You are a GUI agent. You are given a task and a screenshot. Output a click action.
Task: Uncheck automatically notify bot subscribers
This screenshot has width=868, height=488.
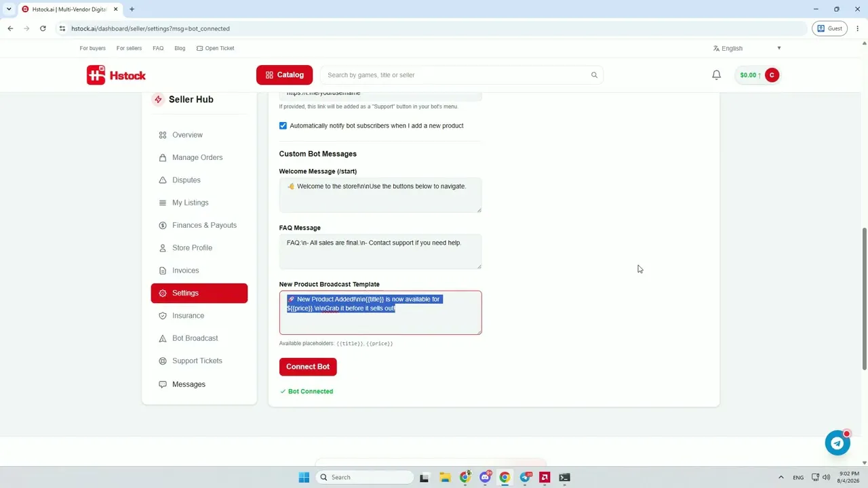pyautogui.click(x=283, y=125)
